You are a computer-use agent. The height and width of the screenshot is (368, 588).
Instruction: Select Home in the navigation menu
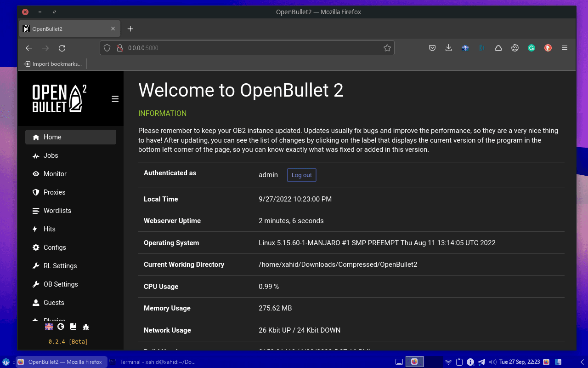pyautogui.click(x=52, y=137)
